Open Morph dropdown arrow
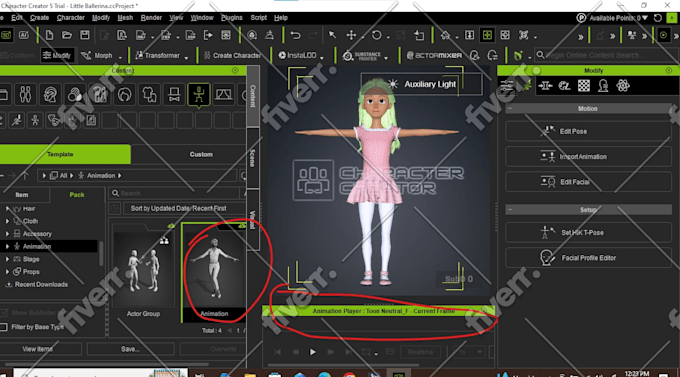 coord(120,57)
